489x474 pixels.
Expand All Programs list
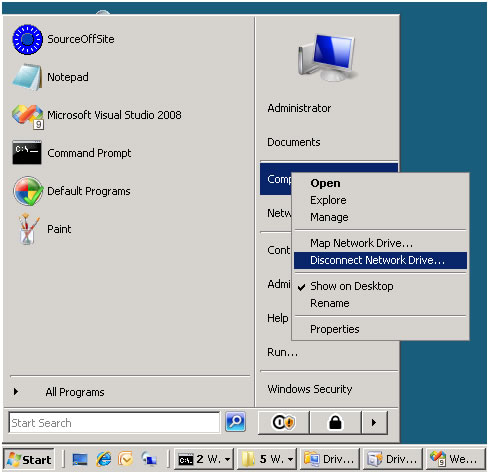[75, 392]
